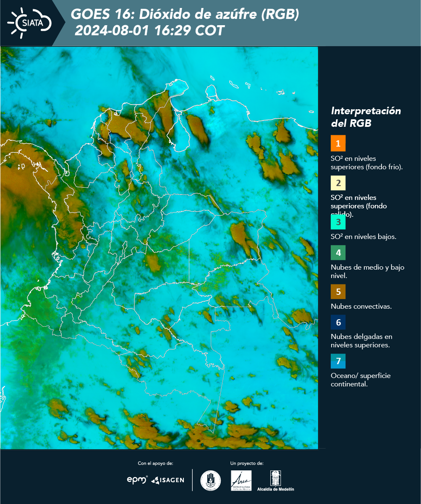The width and height of the screenshot is (421, 504).
Task: Select the cyan-green legend swatch numbered 3
Action: coord(338,222)
